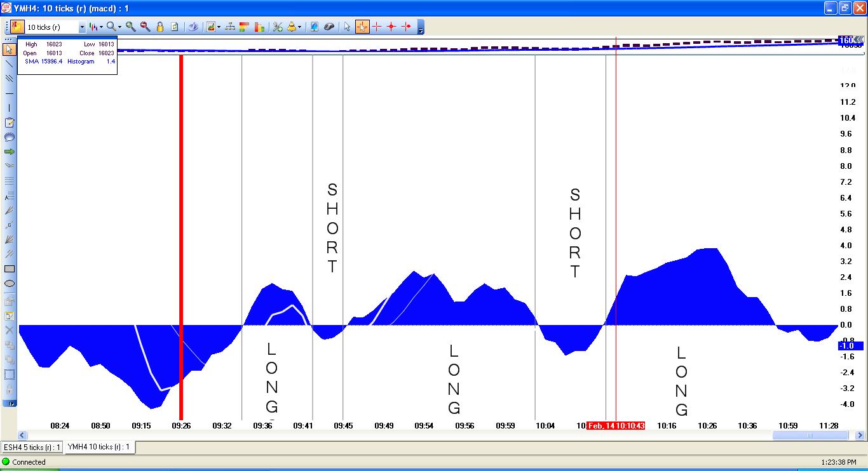Viewport: 868px width, 471px height.
Task: Open the drawing properties list icon
Action: [9, 315]
